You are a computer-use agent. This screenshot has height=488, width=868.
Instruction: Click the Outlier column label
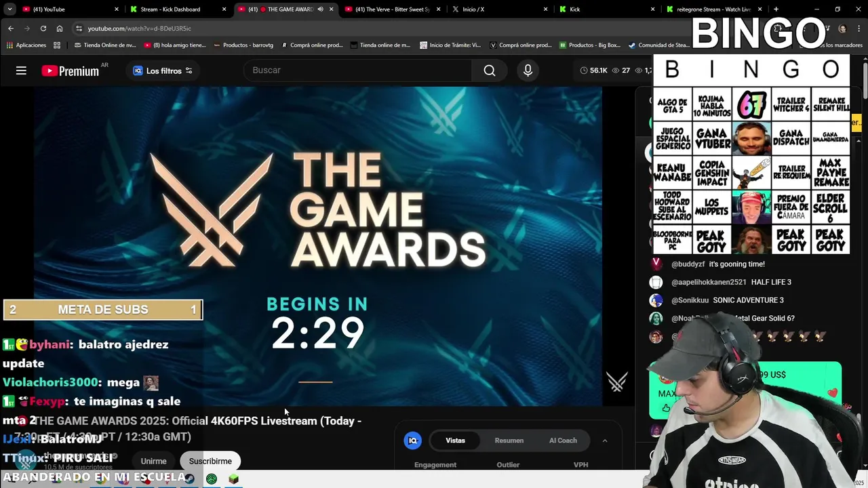[508, 465]
